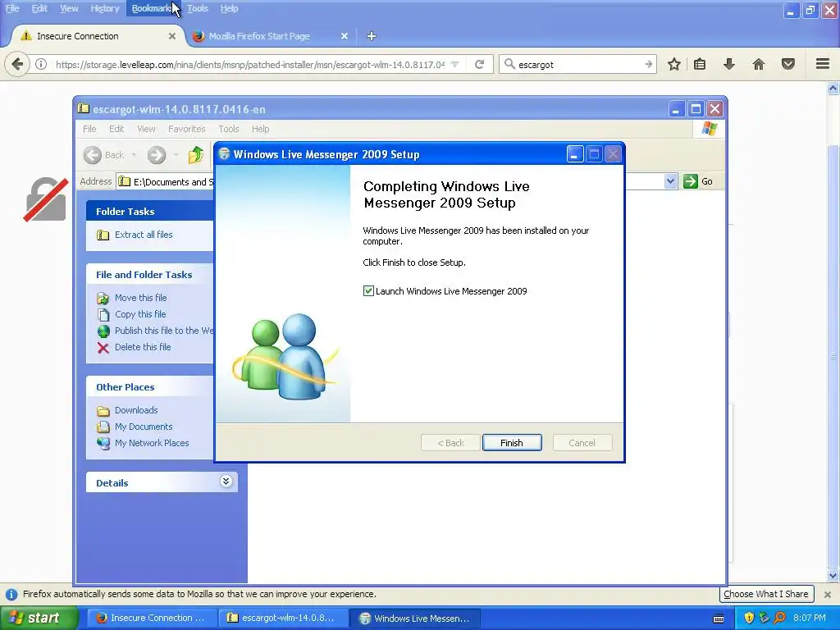Screen dimensions: 840x630
Task: Click security shield tray icon
Action: tap(749, 619)
